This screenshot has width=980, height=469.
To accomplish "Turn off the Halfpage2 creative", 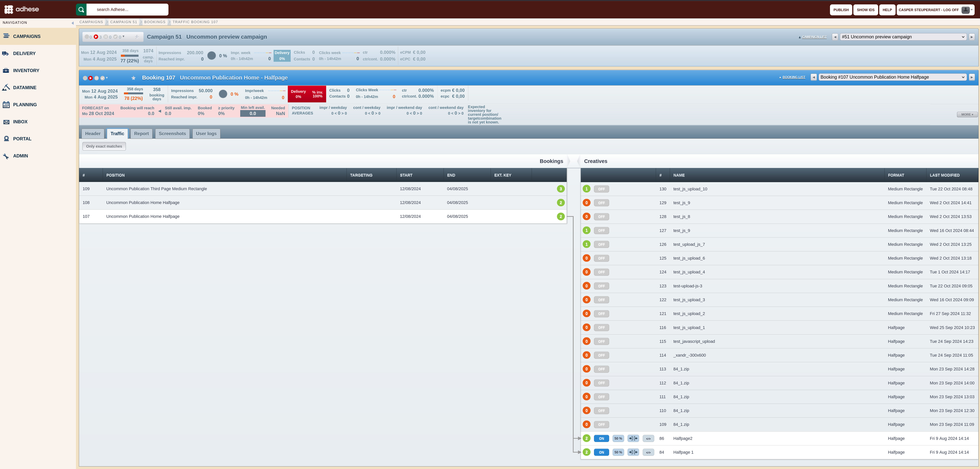I will [601, 439].
